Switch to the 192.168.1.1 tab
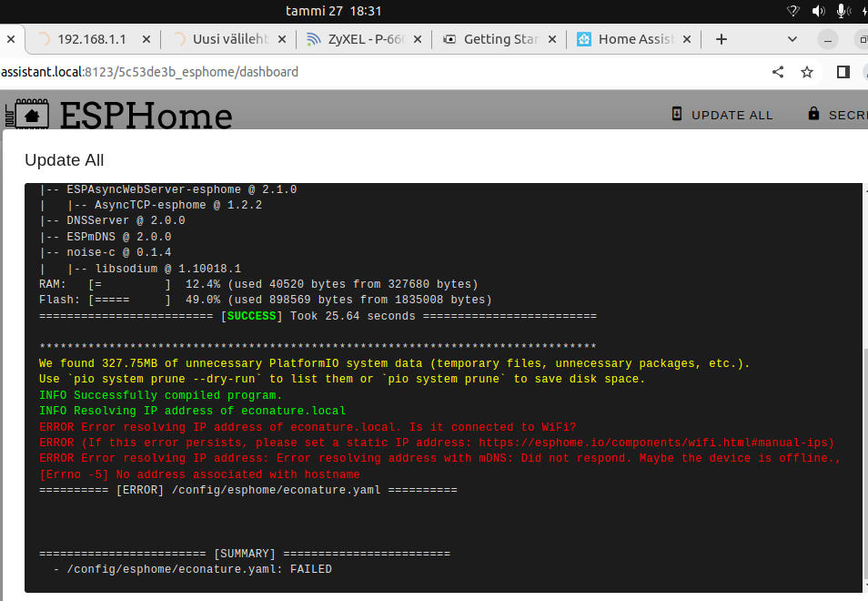This screenshot has width=868, height=601. click(x=93, y=39)
